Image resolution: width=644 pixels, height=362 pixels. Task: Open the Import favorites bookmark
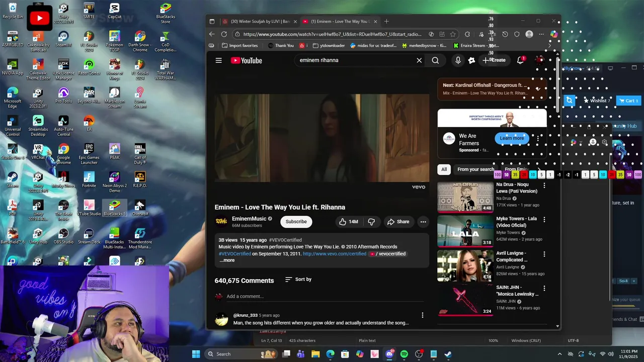pyautogui.click(x=239, y=45)
